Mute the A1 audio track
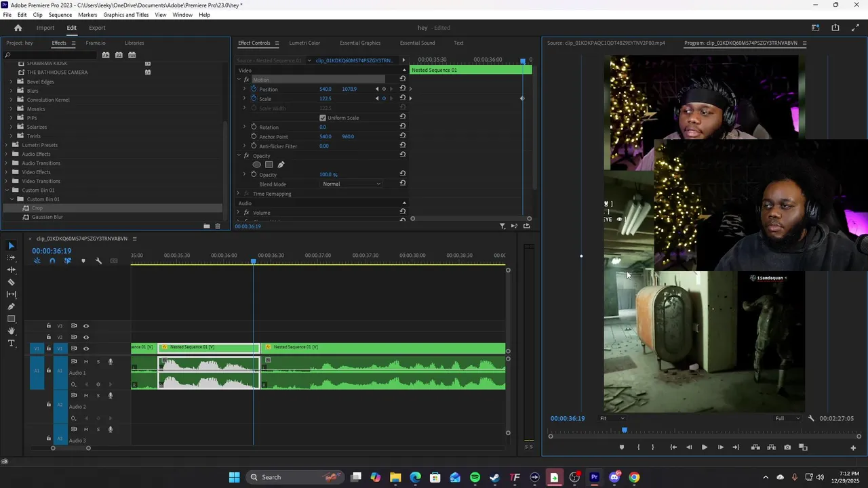868x488 pixels. tap(85, 361)
